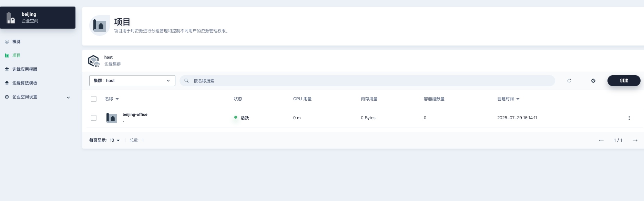Image resolution: width=644 pixels, height=201 pixels.
Task: Open 边缘应用模版 in the sidebar
Action: [25, 69]
